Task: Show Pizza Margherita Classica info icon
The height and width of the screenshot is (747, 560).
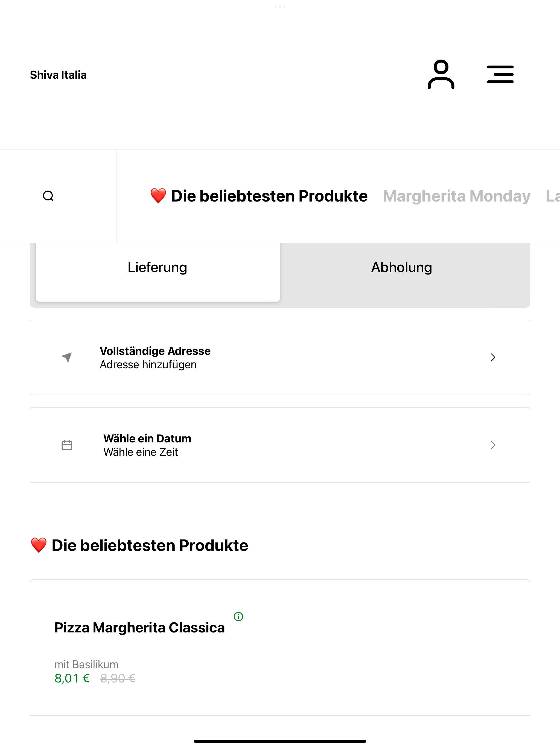Action: (x=238, y=617)
